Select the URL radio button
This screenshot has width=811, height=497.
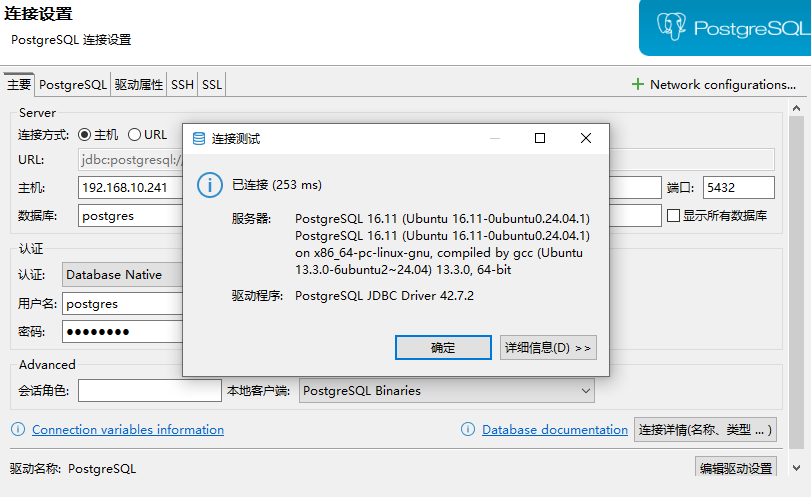pyautogui.click(x=134, y=134)
